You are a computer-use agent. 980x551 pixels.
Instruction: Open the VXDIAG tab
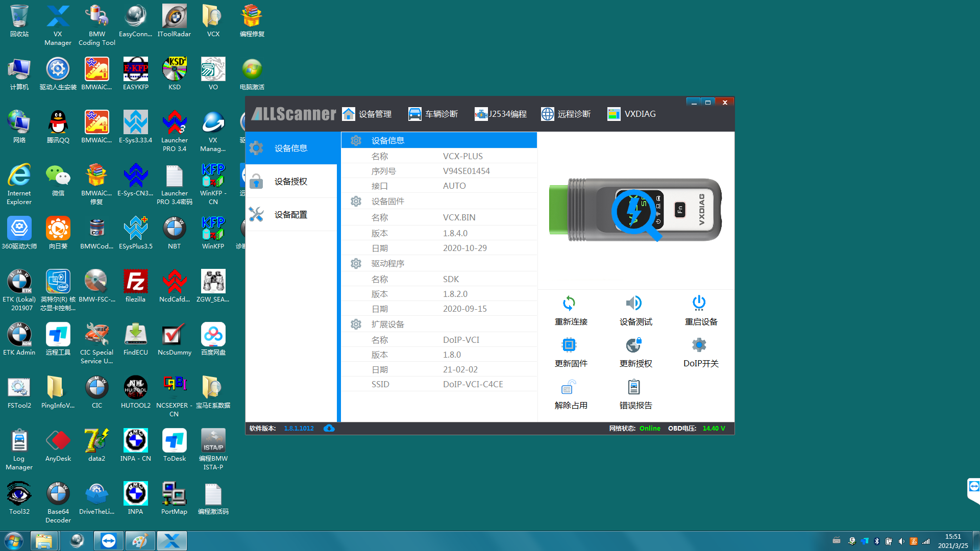pos(631,114)
